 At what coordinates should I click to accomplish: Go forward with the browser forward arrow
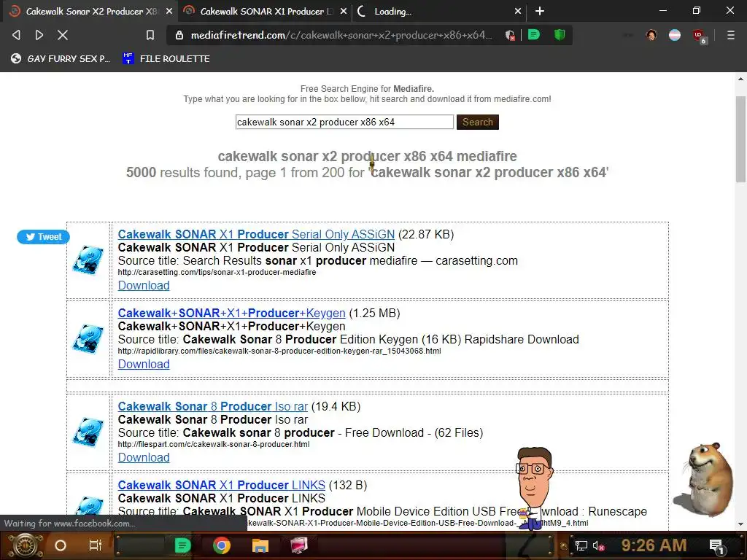[39, 35]
